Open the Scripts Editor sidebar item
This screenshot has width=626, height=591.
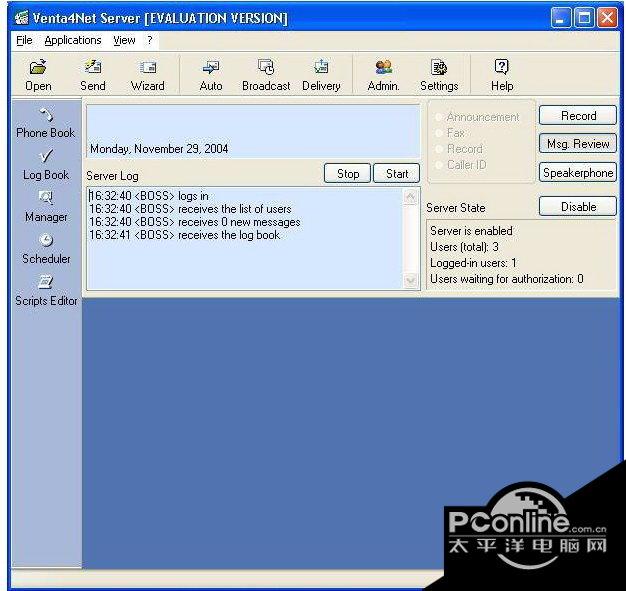pyautogui.click(x=46, y=290)
